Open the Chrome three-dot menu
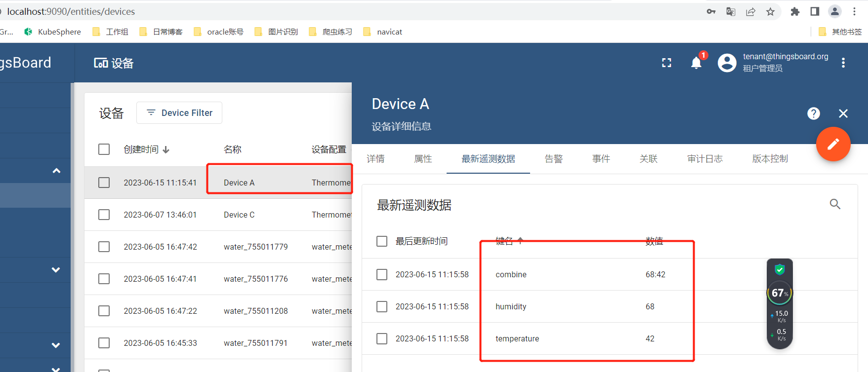868x372 pixels. tap(854, 11)
